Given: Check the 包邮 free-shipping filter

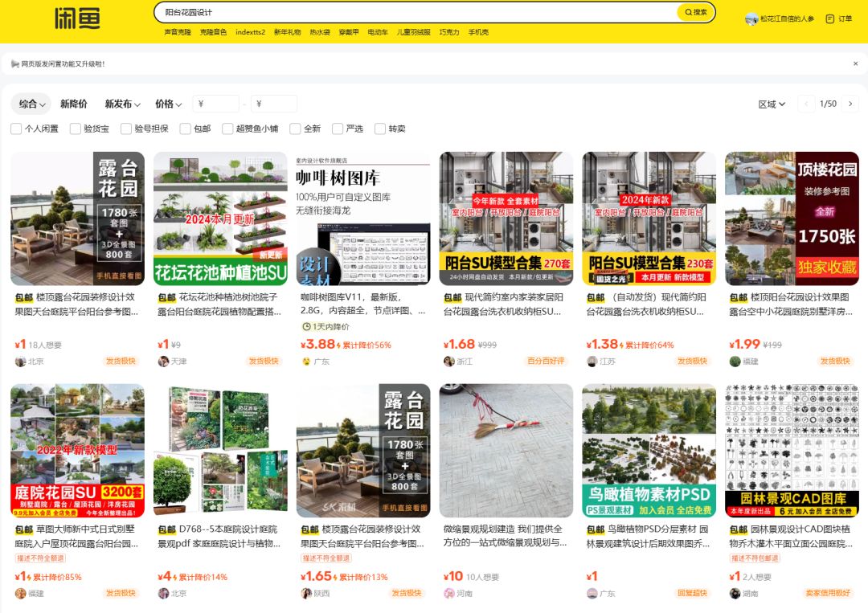Looking at the screenshot, I should [x=185, y=128].
